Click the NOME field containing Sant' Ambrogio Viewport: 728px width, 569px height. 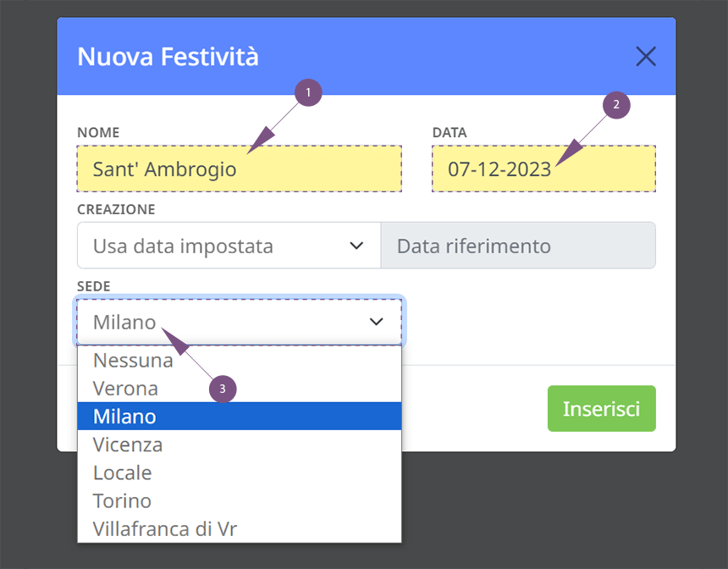click(x=239, y=168)
